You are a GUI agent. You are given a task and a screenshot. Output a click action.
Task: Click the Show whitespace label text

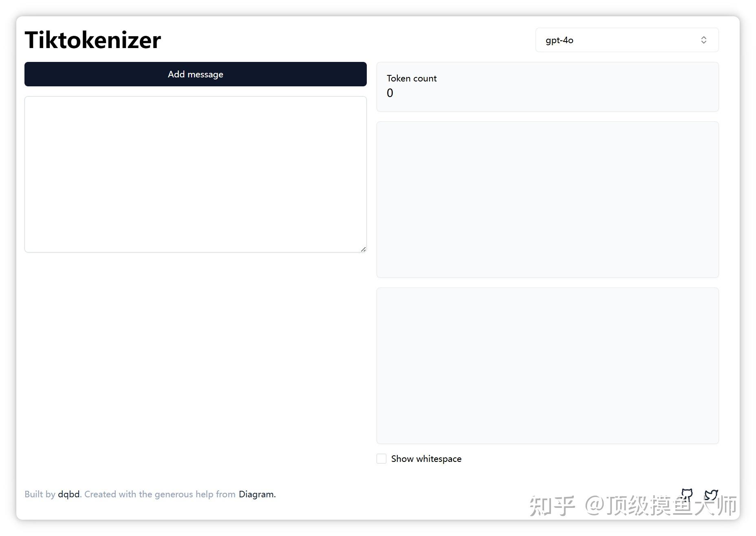426,459
